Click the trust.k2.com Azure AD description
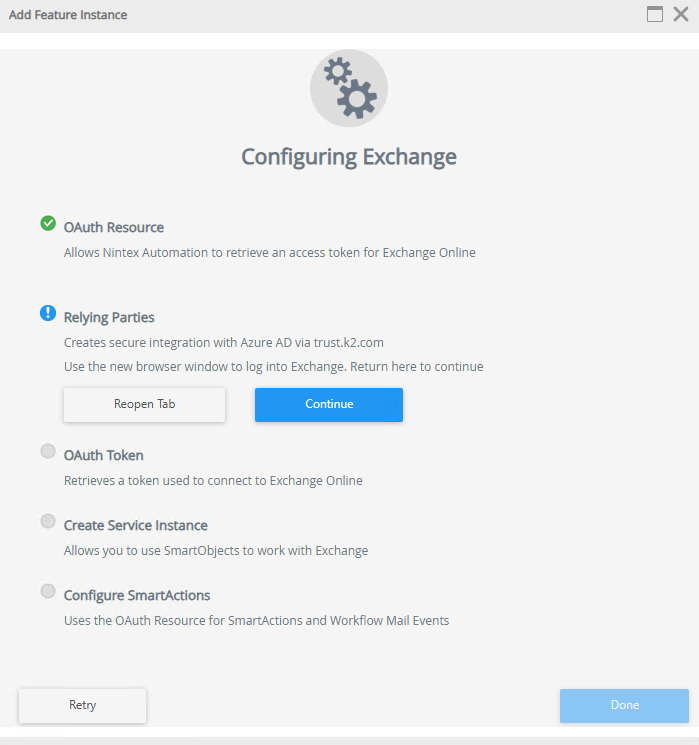The width and height of the screenshot is (699, 745). coord(224,342)
